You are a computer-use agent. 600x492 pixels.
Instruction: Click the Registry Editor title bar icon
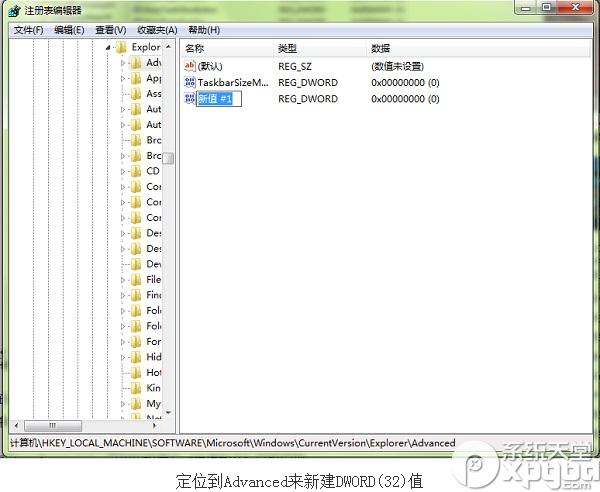point(11,9)
